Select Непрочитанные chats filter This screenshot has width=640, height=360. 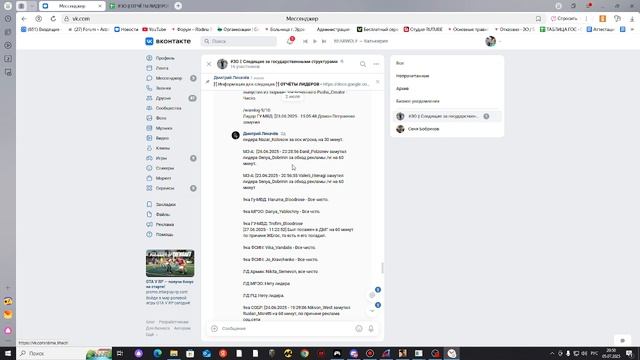(x=412, y=76)
